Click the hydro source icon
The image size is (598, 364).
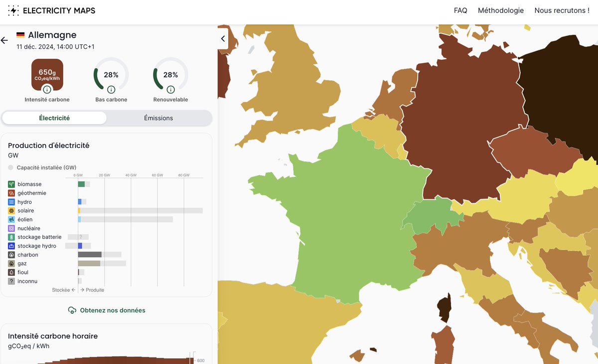pos(11,202)
